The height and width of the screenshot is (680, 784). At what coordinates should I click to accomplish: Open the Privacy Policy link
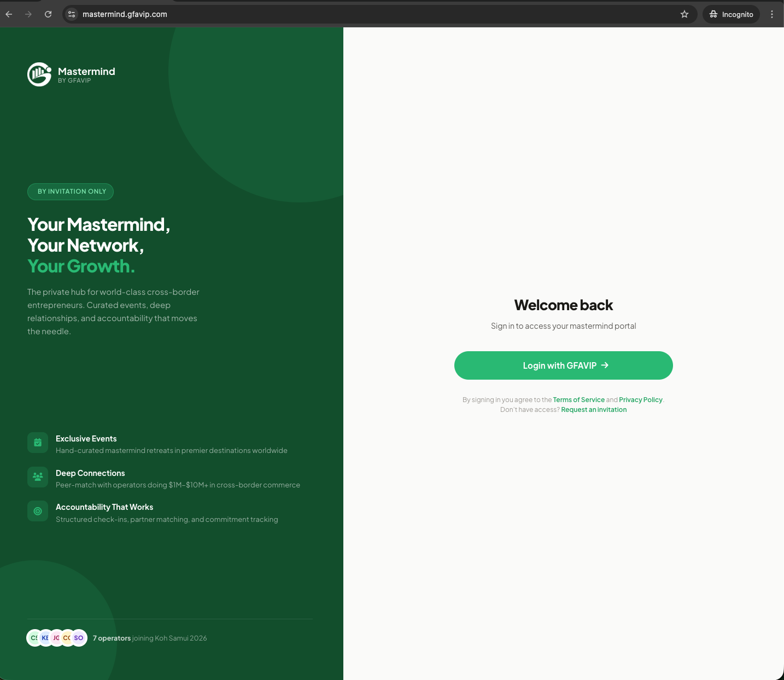(x=640, y=400)
